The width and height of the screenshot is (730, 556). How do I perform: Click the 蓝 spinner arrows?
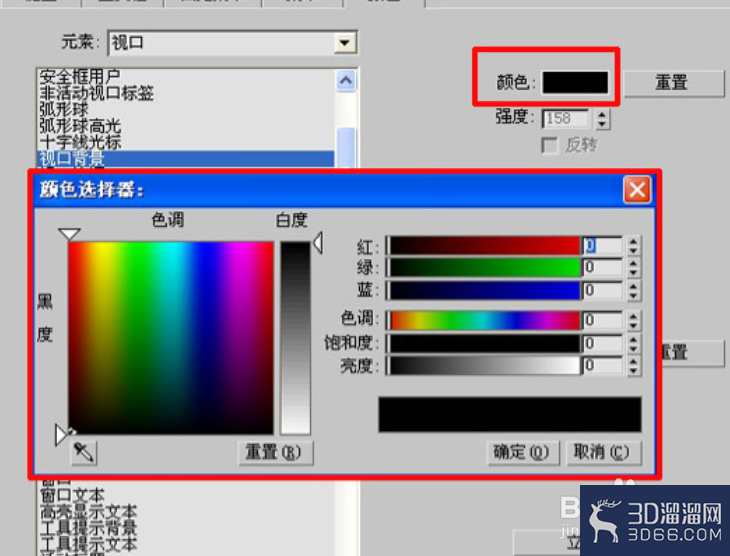[x=633, y=290]
